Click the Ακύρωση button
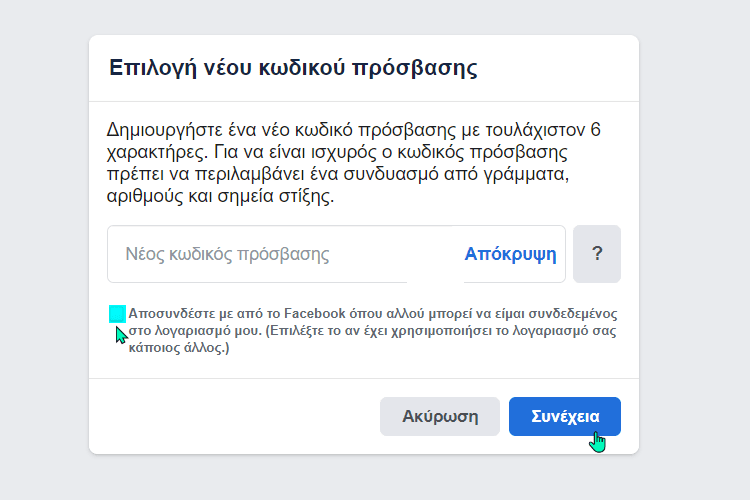 coord(440,416)
